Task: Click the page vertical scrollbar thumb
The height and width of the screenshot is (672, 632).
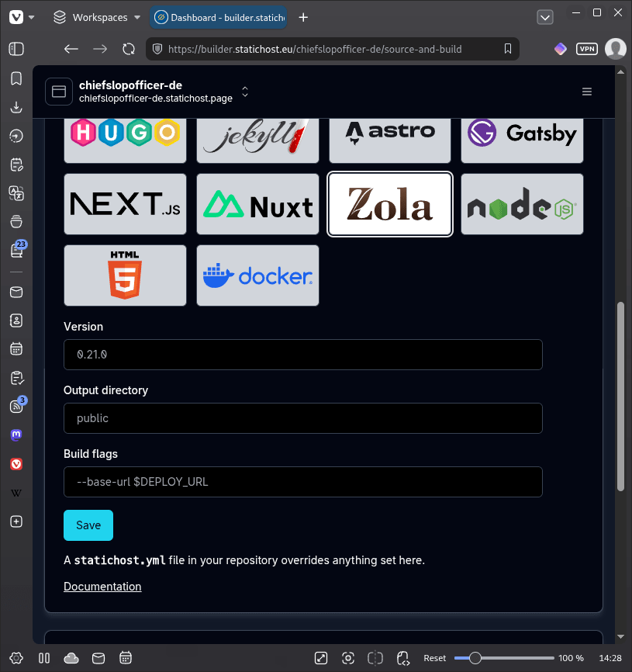Action: point(620,397)
